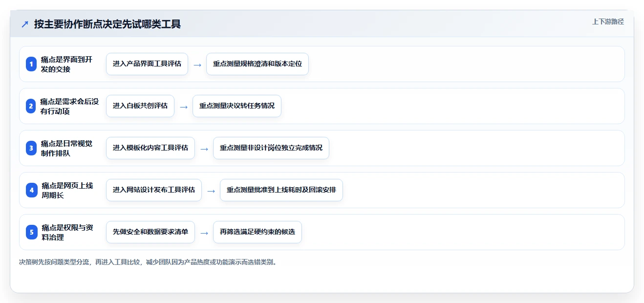Image resolution: width=644 pixels, height=303 pixels.
Task: Click the footnote starting with 决策树先按问题类型分流
Action: point(149,262)
